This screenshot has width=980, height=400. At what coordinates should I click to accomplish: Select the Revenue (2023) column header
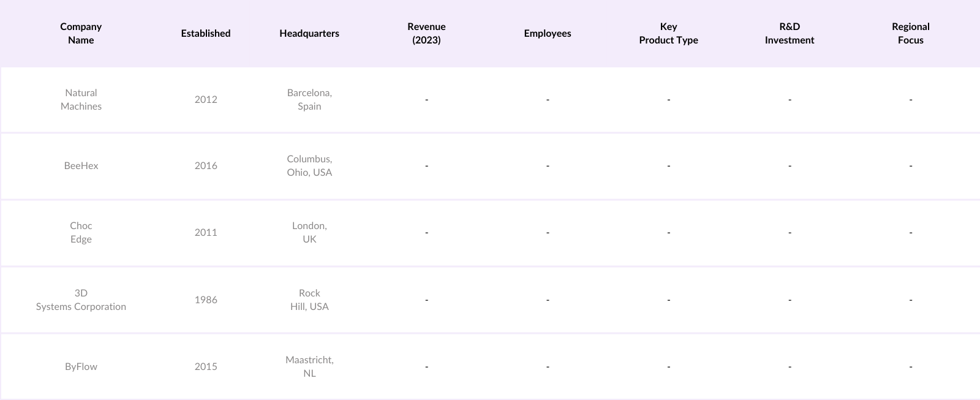tap(426, 33)
